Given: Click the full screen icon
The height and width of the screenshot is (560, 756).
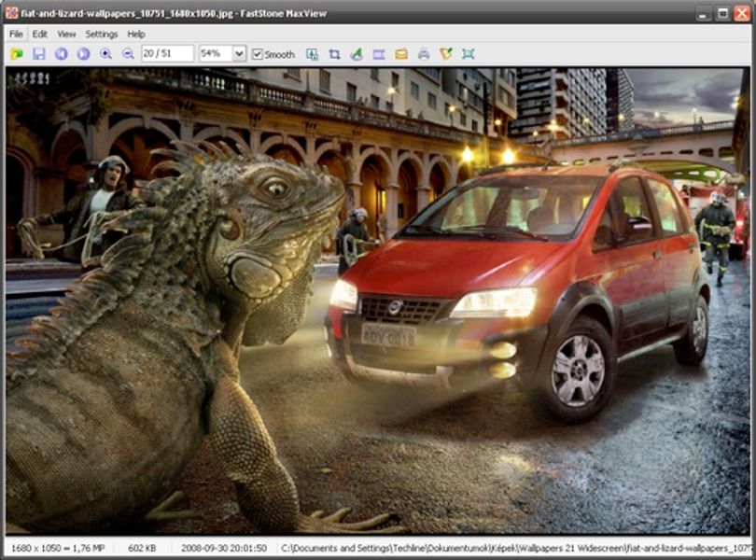Looking at the screenshot, I should 469,54.
